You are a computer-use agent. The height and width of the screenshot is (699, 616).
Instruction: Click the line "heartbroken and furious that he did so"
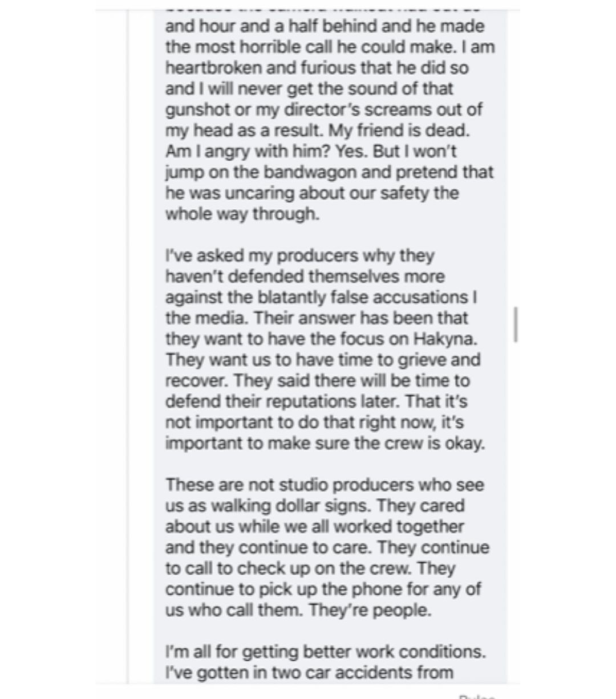pos(317,68)
